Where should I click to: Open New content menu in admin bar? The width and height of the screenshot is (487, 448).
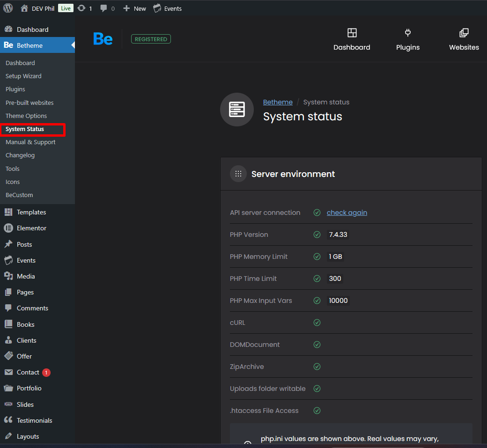pos(135,8)
